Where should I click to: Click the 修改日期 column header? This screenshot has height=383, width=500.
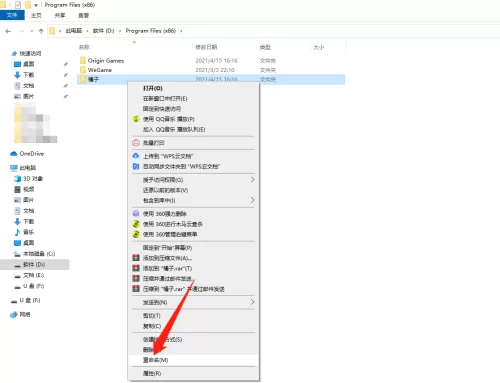pyautogui.click(x=206, y=47)
